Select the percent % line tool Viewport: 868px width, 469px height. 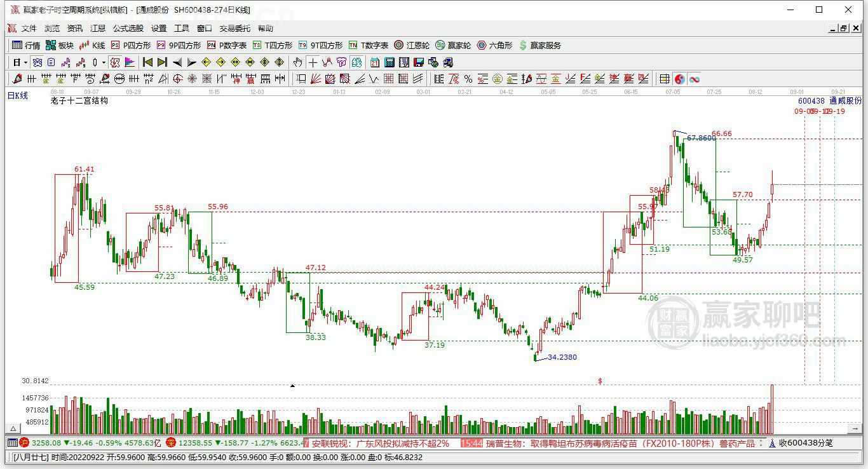468,79
